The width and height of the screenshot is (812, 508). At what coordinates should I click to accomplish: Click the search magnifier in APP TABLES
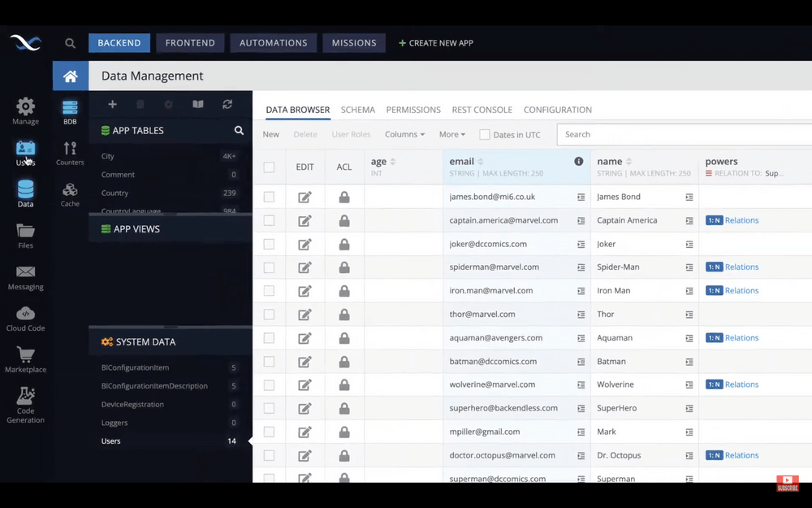[x=239, y=130]
